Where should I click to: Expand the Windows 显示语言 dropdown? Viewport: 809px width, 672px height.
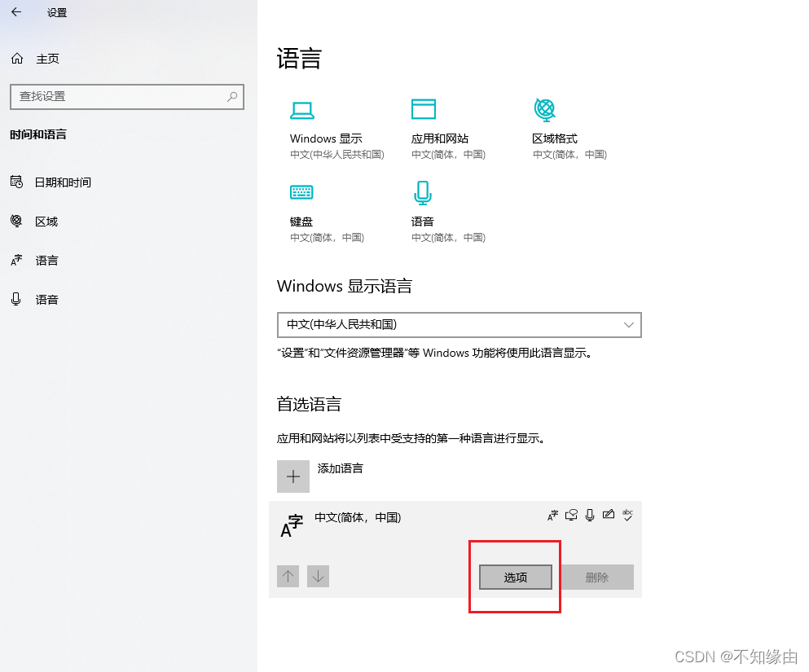click(459, 325)
